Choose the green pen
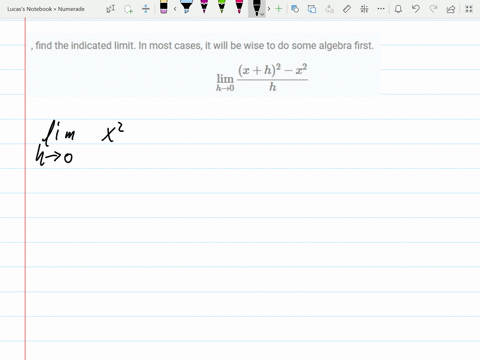The height and width of the screenshot is (360, 480). click(222, 7)
